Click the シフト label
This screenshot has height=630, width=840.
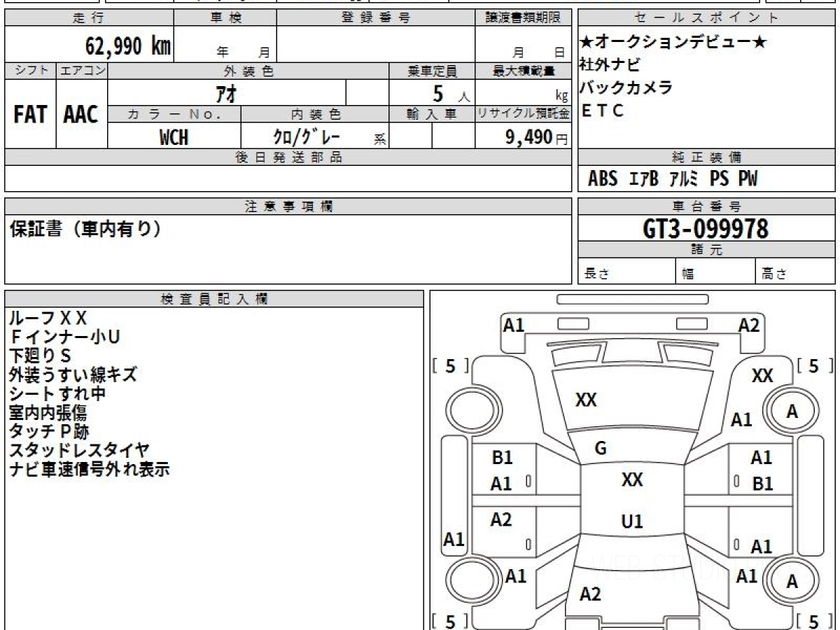pyautogui.click(x=30, y=71)
